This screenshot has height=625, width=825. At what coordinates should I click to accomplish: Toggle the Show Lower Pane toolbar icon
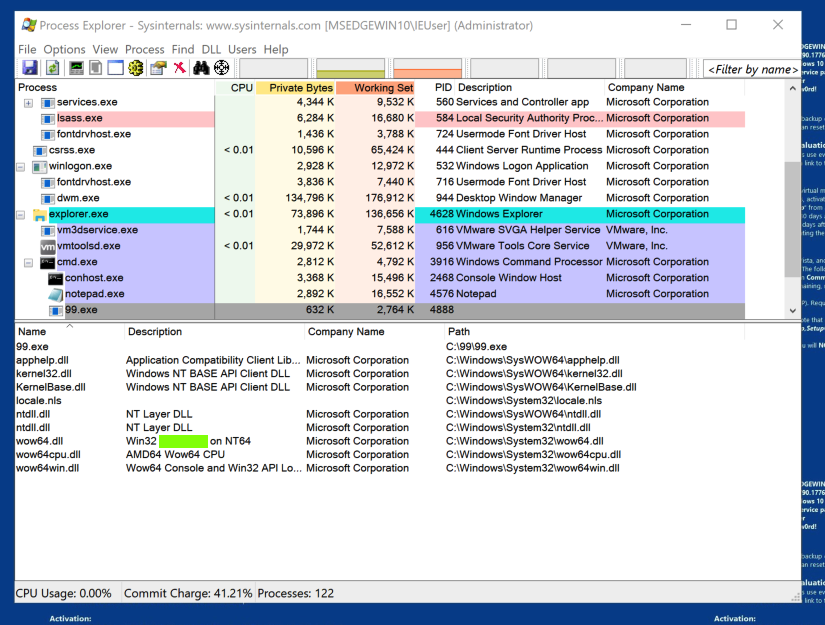(115, 68)
